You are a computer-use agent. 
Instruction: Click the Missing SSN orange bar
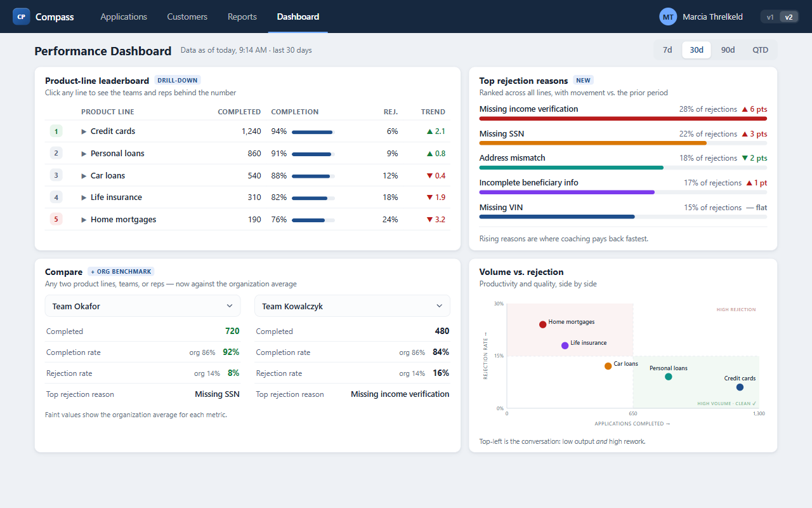(593, 143)
